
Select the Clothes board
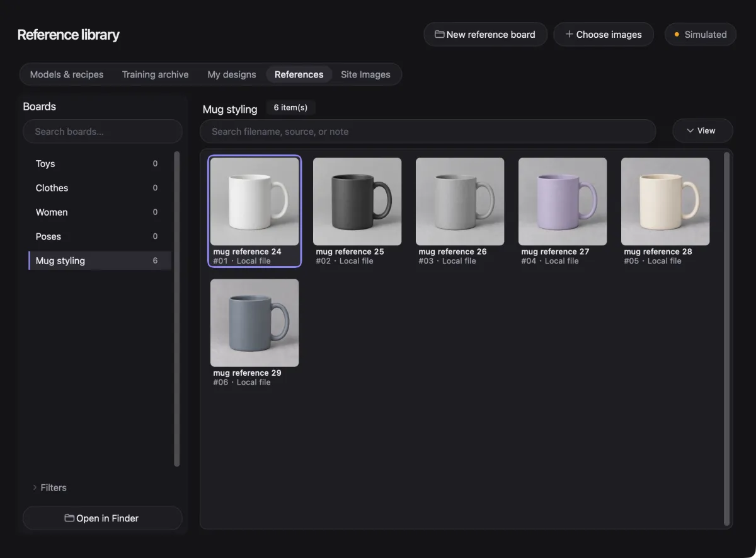coord(100,188)
